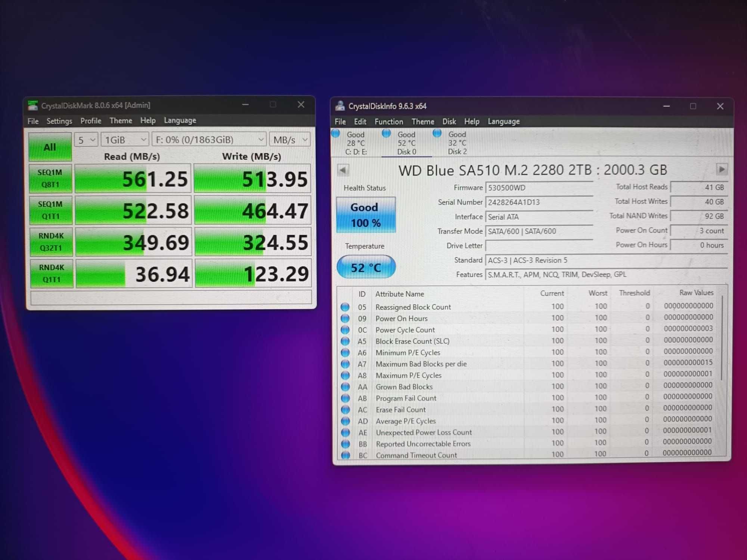Minimize the CrystalDiskInfo window
Screen dimensions: 747x560
pyautogui.click(x=666, y=106)
